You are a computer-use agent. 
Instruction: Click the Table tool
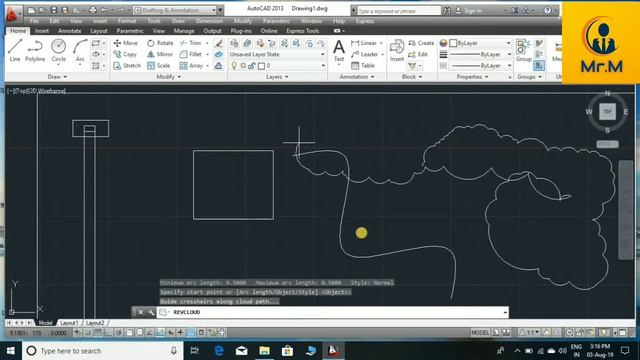pos(363,66)
